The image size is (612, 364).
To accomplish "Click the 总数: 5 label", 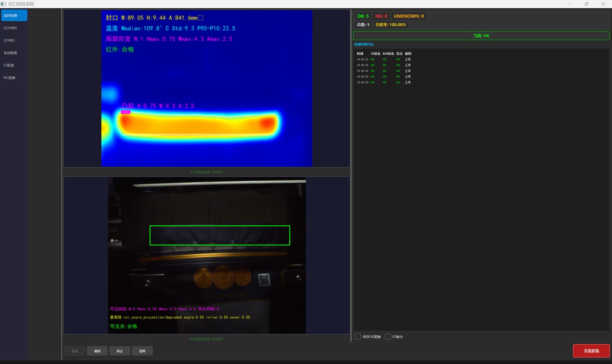I will tap(363, 24).
